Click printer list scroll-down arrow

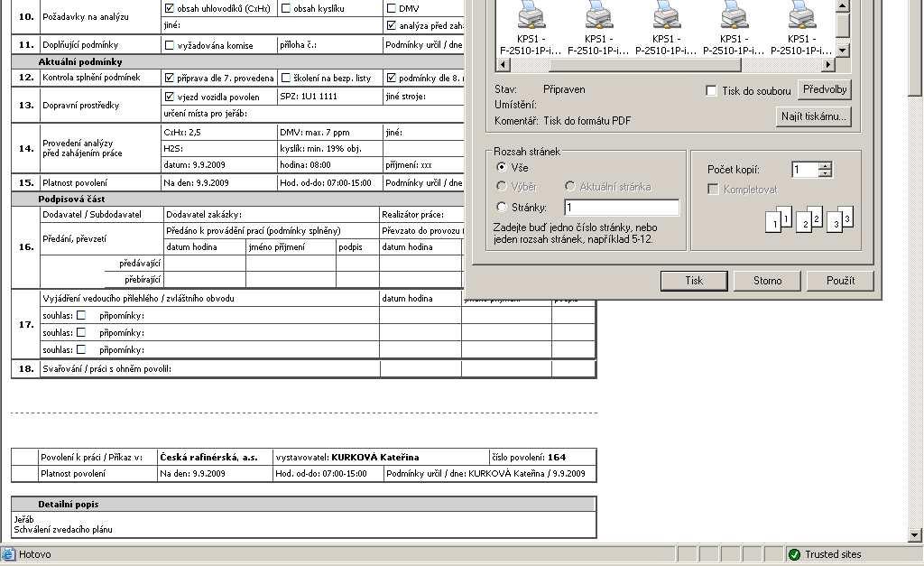(x=843, y=51)
